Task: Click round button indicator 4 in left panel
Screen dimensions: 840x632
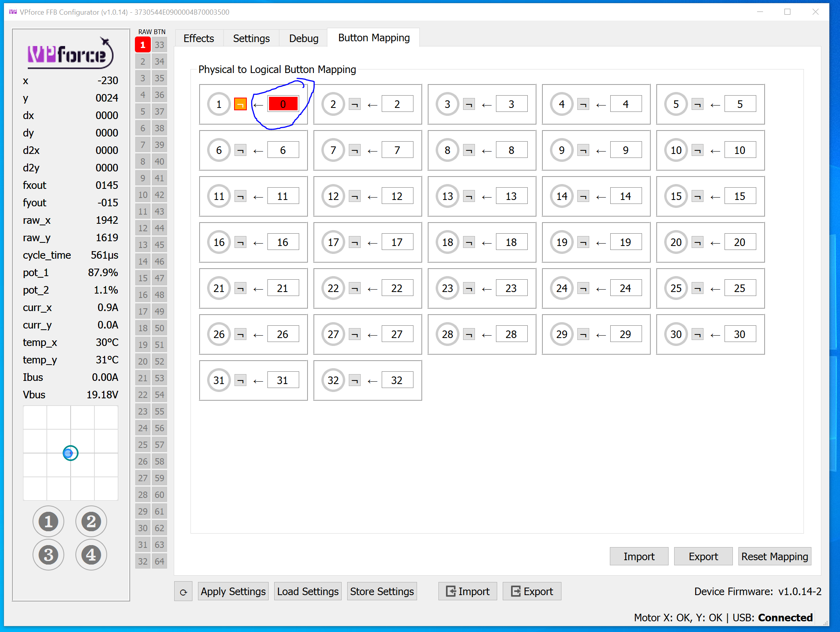Action: (x=91, y=555)
